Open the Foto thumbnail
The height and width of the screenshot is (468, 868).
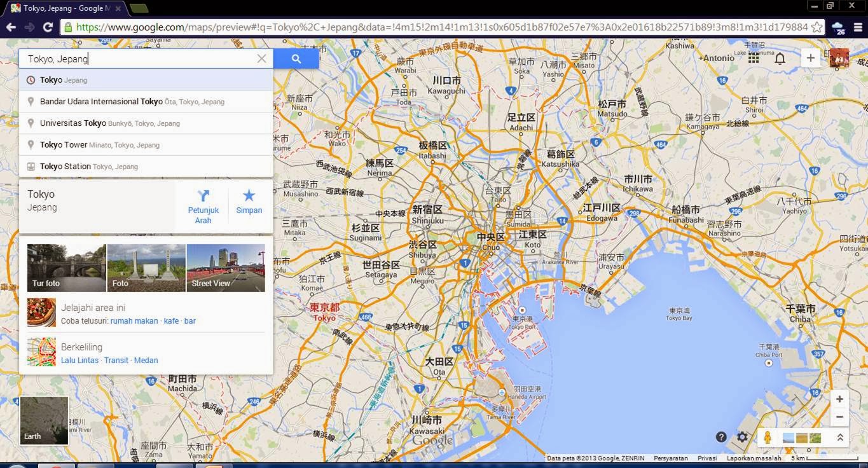[146, 268]
